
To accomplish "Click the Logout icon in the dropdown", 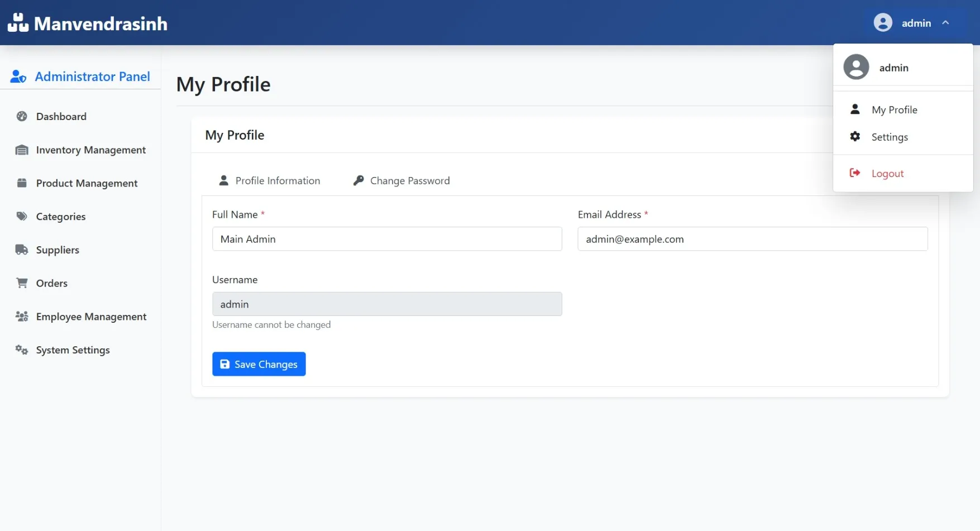I will [855, 173].
